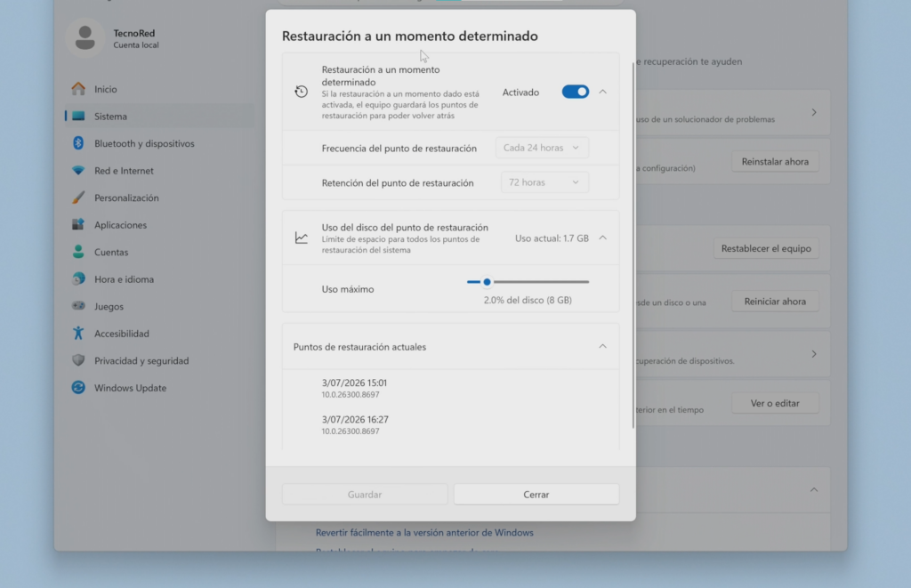Image resolution: width=911 pixels, height=588 pixels.
Task: Adjust the Uso máximo slider handle
Action: coord(487,282)
